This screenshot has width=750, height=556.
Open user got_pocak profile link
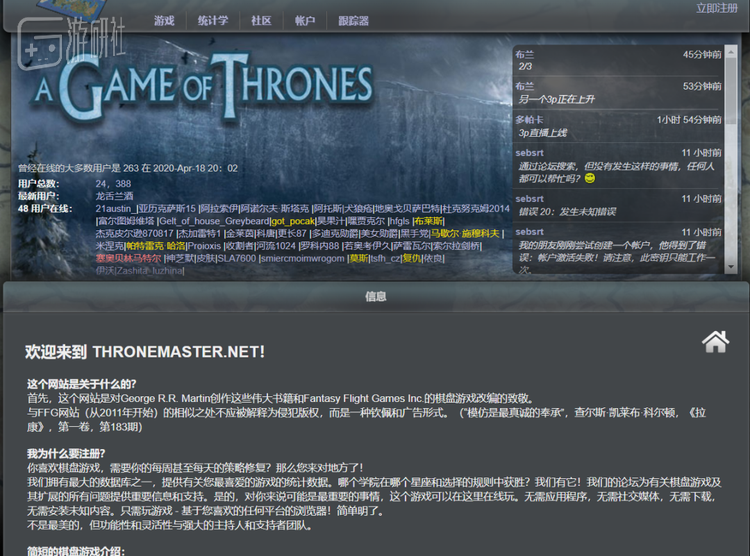pyautogui.click(x=293, y=221)
